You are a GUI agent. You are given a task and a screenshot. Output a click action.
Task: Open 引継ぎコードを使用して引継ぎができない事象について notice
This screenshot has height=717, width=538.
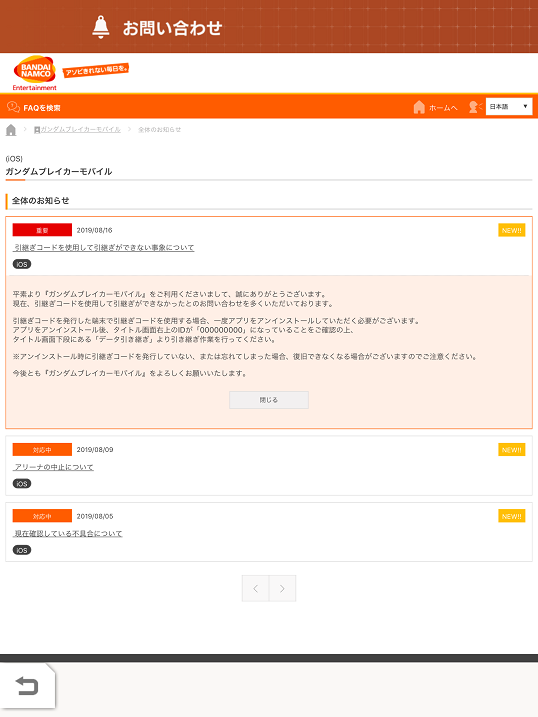(x=104, y=247)
